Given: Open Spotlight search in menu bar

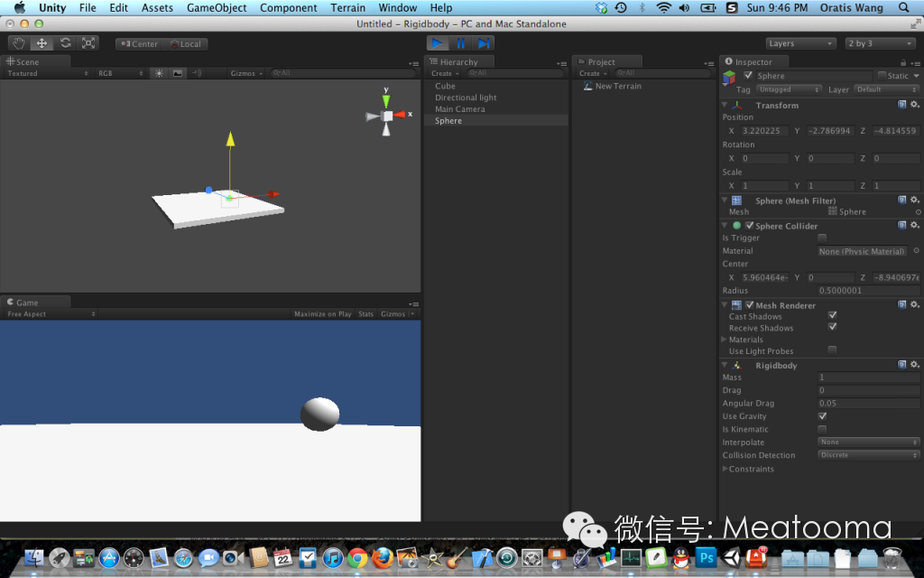Looking at the screenshot, I should (903, 7).
